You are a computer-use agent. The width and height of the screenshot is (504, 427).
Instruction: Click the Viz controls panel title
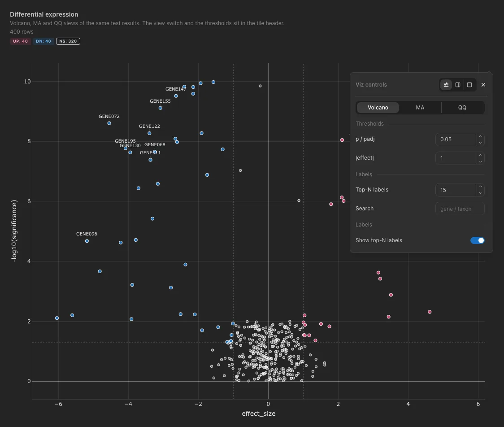[x=371, y=85]
